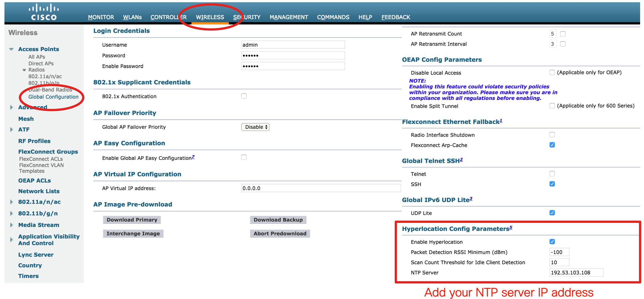This screenshot has height=299, width=644.
Task: Expand the Media Stream section
Action: (11, 225)
